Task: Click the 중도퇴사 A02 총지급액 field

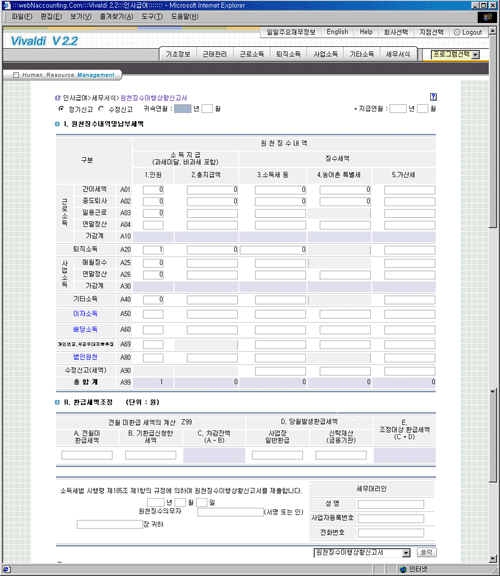Action: pos(212,202)
